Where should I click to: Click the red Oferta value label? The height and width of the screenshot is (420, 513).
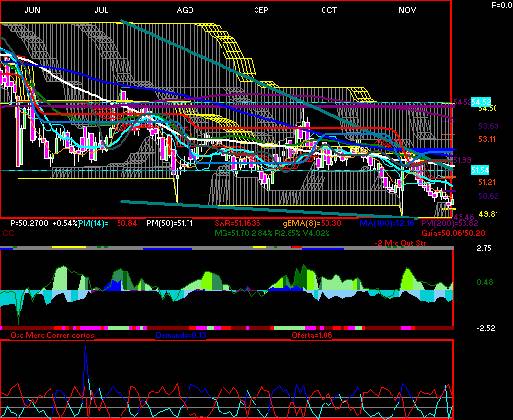pyautogui.click(x=312, y=335)
